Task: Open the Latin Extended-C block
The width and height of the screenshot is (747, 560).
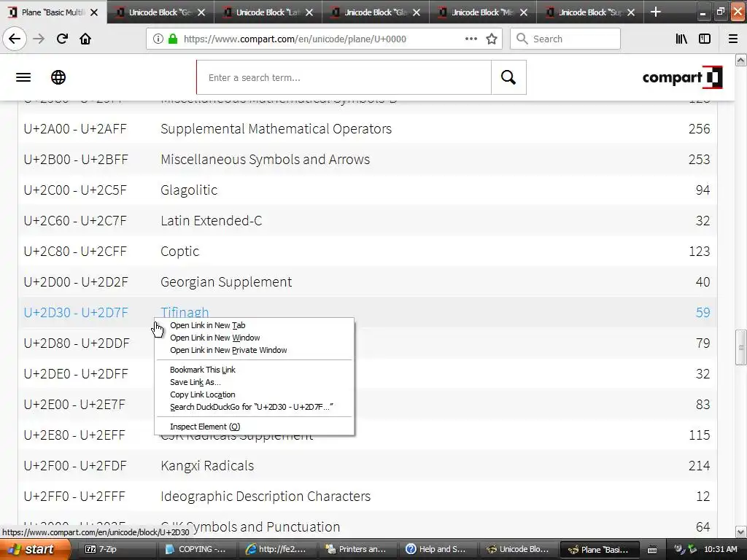Action: tap(211, 220)
